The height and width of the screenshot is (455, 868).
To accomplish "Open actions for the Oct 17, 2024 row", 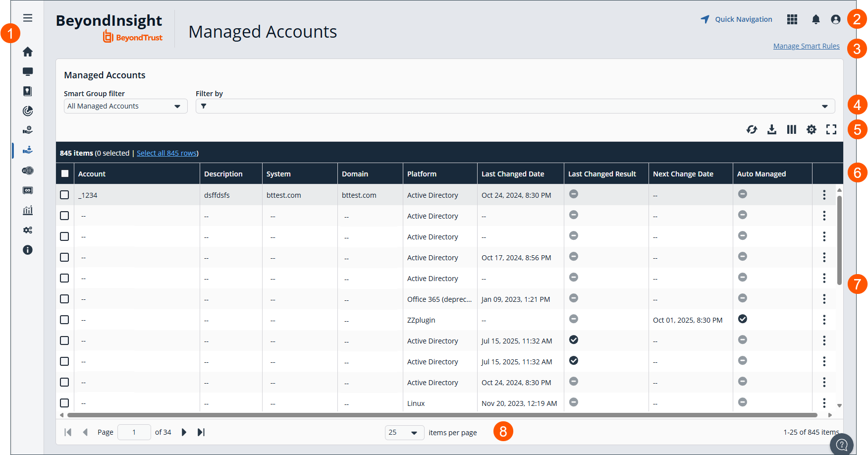I will point(824,257).
